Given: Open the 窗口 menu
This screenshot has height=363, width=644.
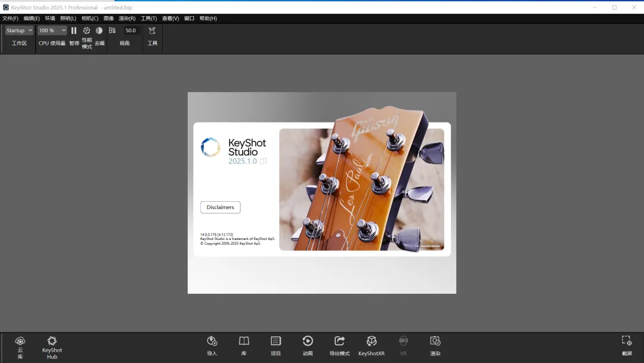Looking at the screenshot, I should click(189, 19).
